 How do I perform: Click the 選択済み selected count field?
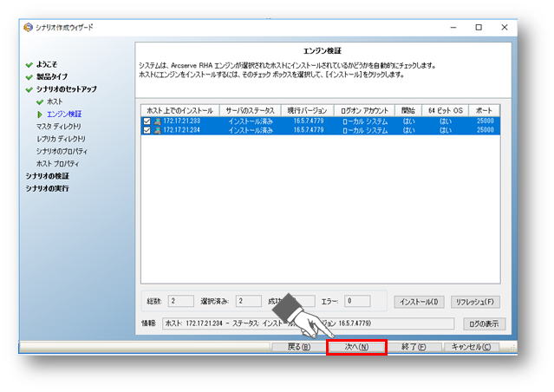[x=249, y=301]
